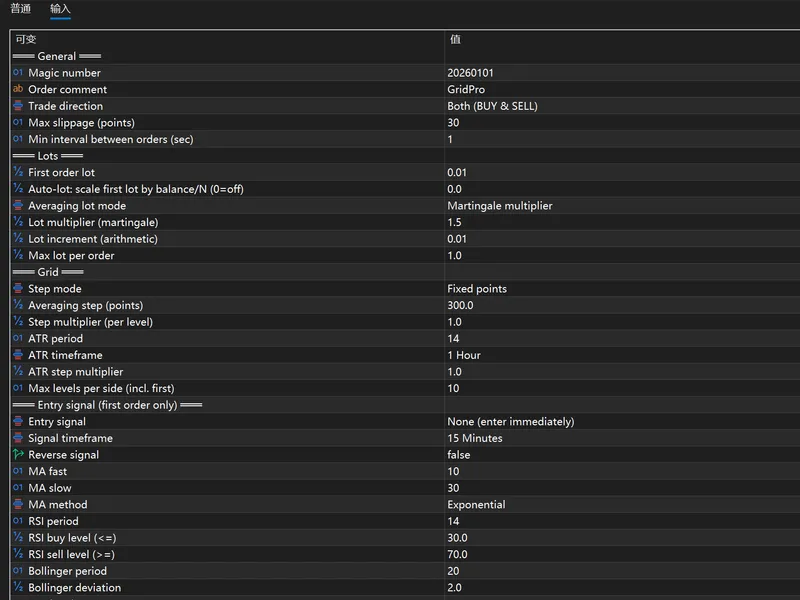The image size is (800, 600).
Task: Click the ATR period integer icon
Action: point(18,338)
